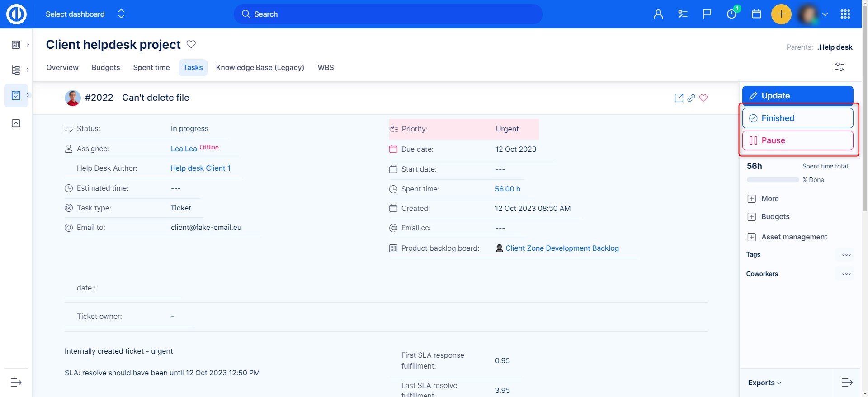Screen dimensions: 868x397
Task: Open the Exports dropdown
Action: coord(764,383)
